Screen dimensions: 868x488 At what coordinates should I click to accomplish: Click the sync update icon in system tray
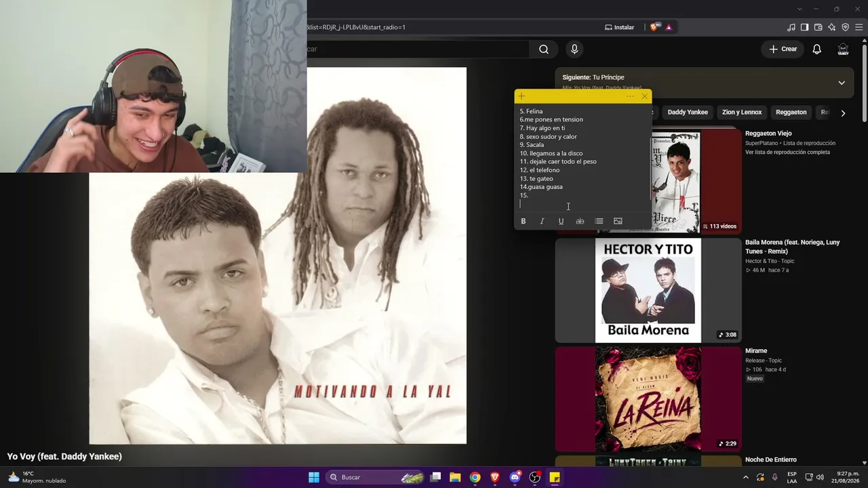[760, 477]
